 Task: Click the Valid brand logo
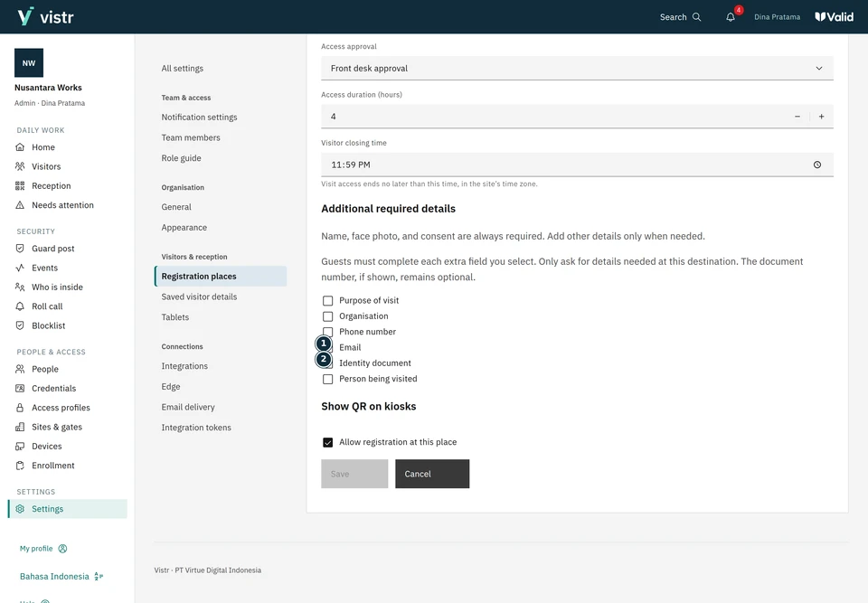pyautogui.click(x=835, y=17)
